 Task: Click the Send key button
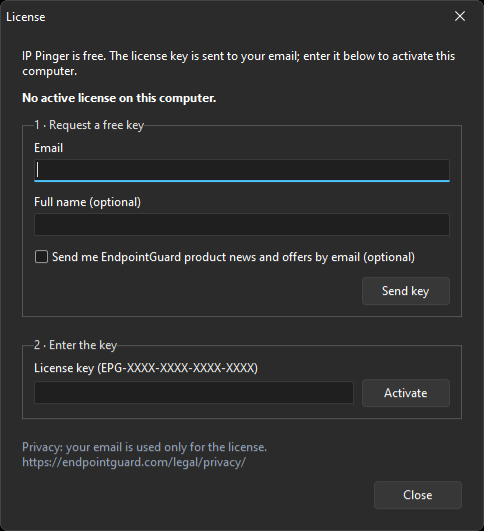pos(406,291)
